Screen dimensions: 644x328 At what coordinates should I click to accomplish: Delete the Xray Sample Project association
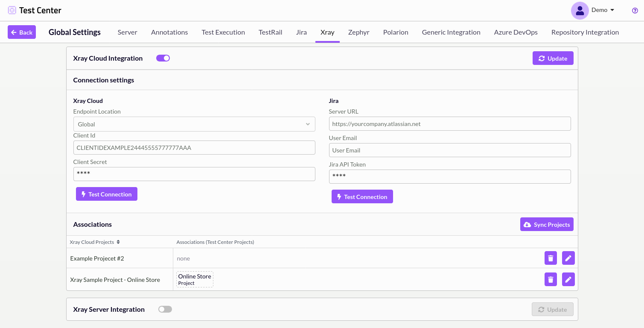pyautogui.click(x=551, y=279)
